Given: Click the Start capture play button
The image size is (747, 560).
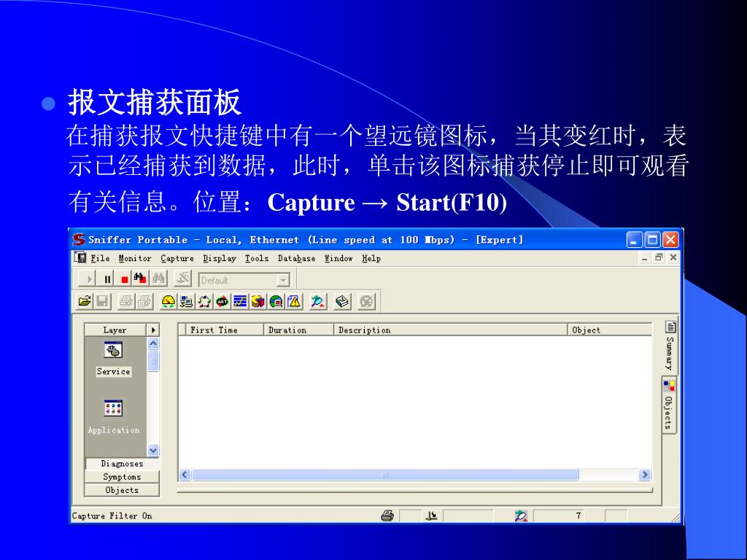Looking at the screenshot, I should click(x=88, y=279).
